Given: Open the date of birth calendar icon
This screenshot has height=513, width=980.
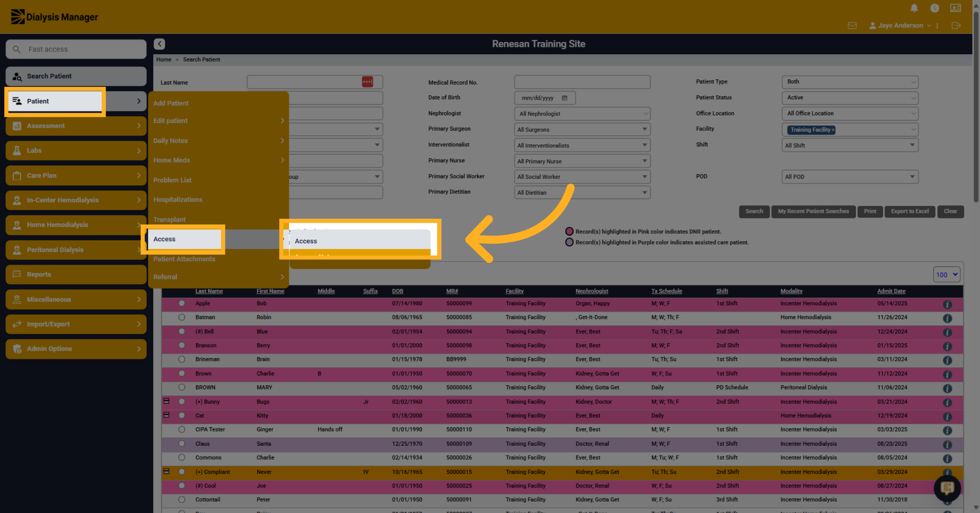Looking at the screenshot, I should point(564,98).
